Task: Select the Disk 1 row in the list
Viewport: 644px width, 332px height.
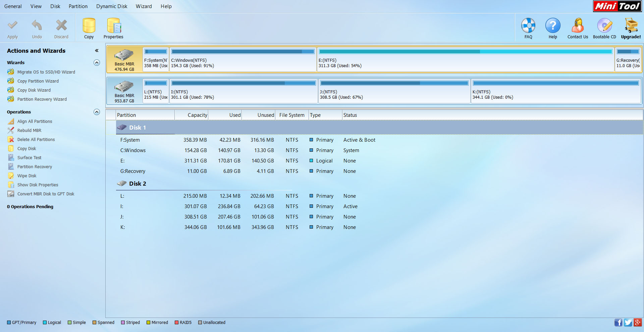Action: tap(379, 128)
